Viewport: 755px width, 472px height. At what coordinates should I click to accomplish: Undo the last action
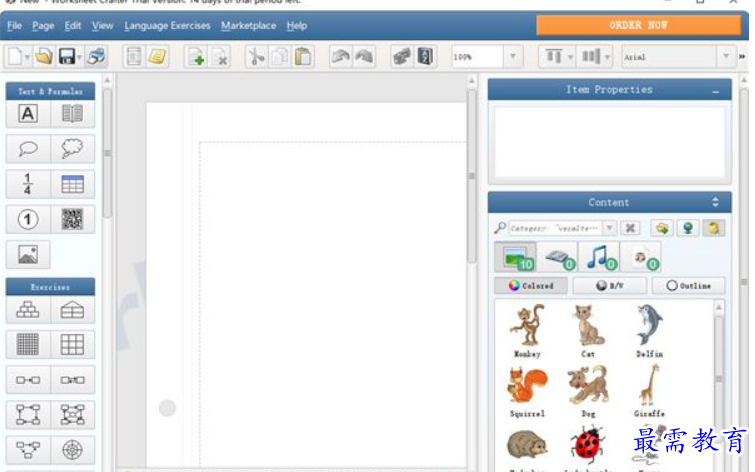(x=340, y=57)
